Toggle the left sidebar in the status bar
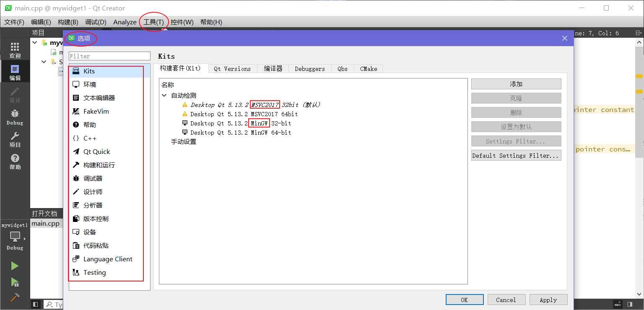644x310 pixels. point(36,305)
